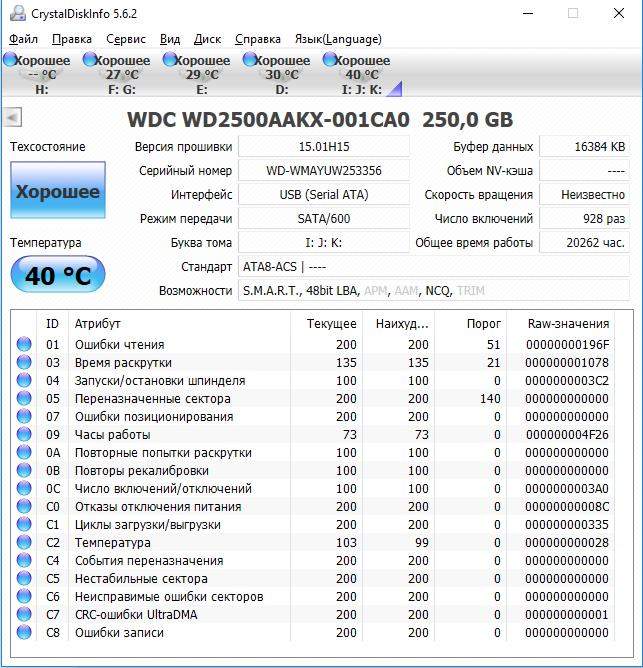Screen dimensions: 643x668
Task: Open the Сервис menu
Action: click(126, 39)
